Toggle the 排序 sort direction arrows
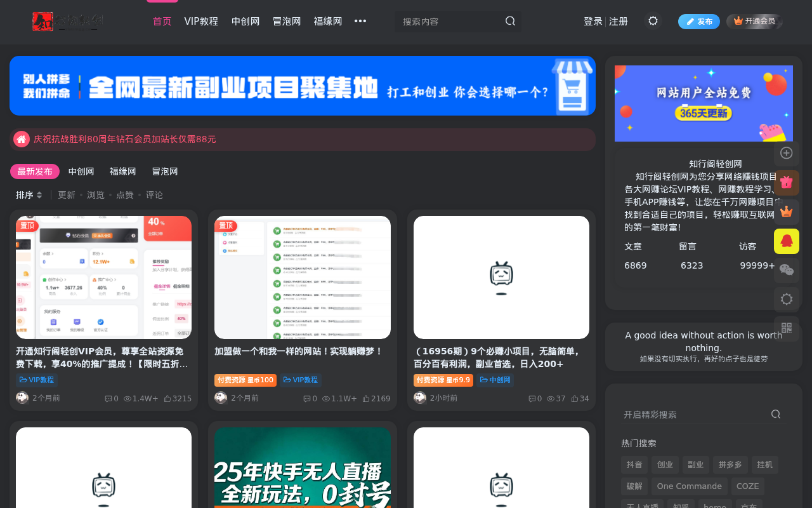 tap(38, 194)
